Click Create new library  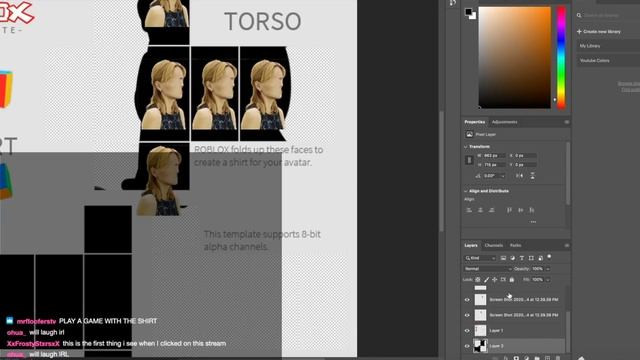(599, 31)
